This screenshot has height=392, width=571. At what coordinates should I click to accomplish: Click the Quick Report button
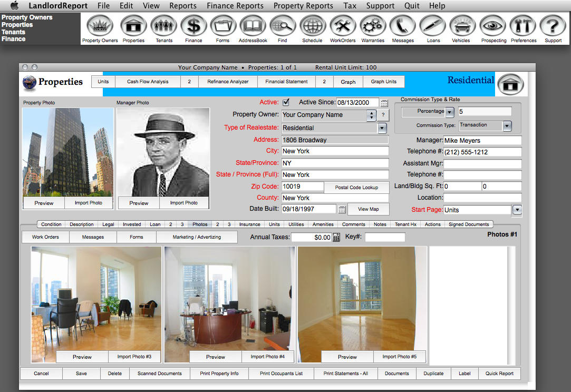coord(499,374)
